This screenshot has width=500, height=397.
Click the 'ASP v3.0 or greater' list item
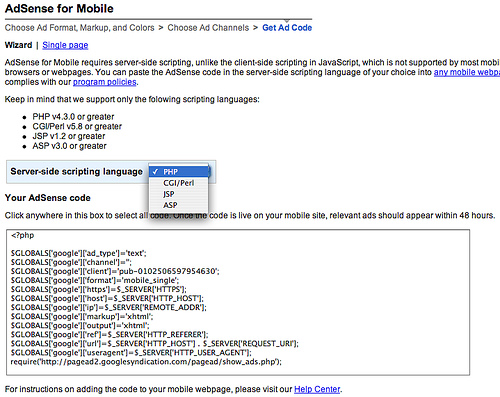click(x=69, y=146)
